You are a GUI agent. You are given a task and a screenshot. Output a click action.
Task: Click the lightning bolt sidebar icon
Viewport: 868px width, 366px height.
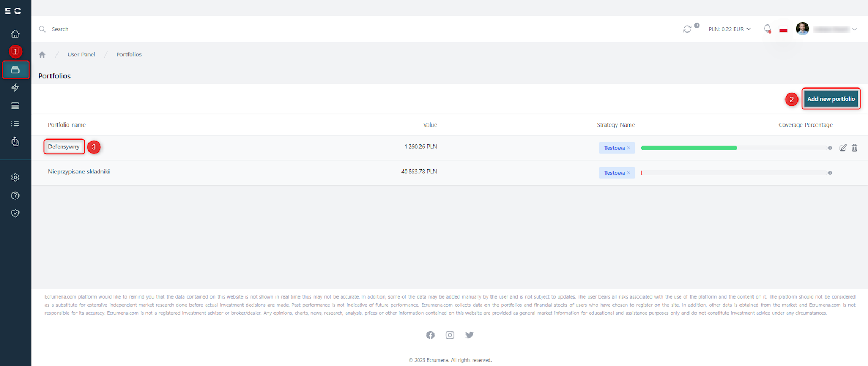tap(15, 87)
